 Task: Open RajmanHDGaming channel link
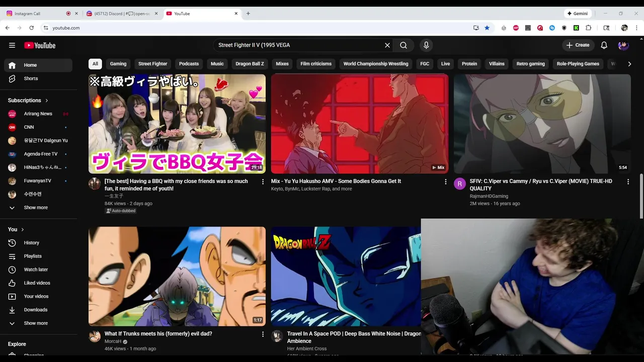pyautogui.click(x=489, y=196)
